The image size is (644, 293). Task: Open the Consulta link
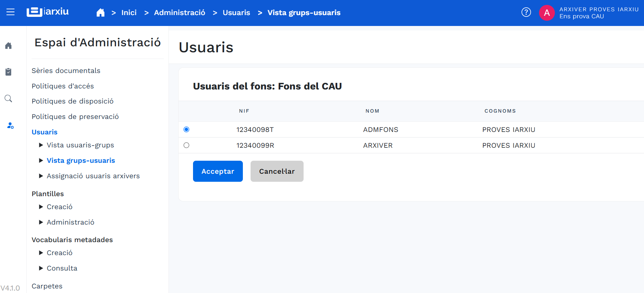click(62, 268)
